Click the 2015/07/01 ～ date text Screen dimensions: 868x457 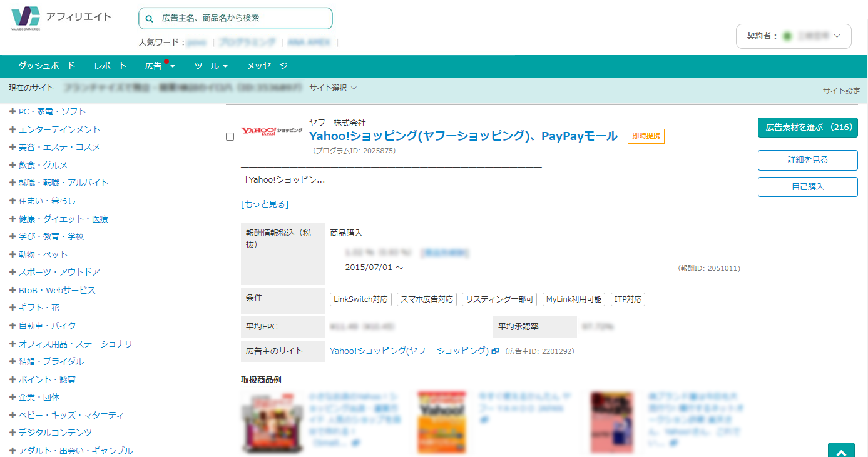coord(374,268)
